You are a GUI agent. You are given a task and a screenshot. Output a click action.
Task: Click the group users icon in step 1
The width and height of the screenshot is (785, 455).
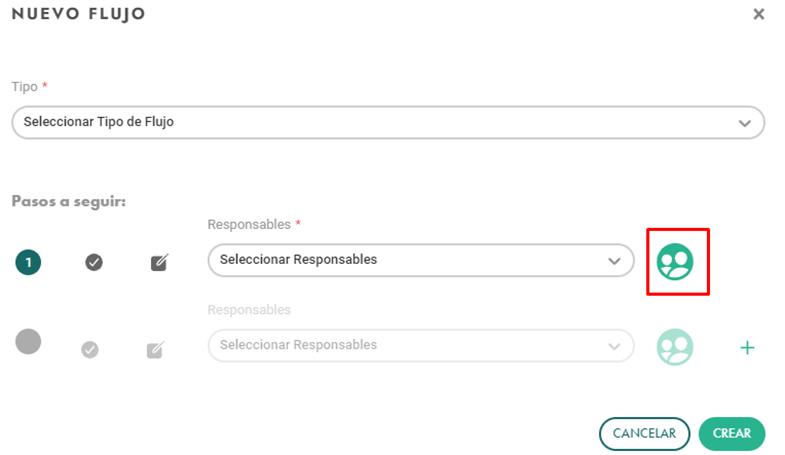(674, 261)
